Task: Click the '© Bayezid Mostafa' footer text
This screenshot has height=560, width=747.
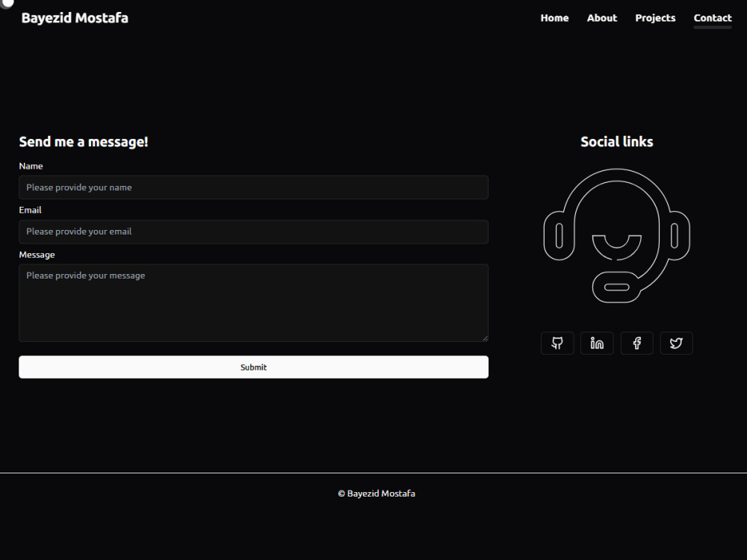Action: coord(376,494)
